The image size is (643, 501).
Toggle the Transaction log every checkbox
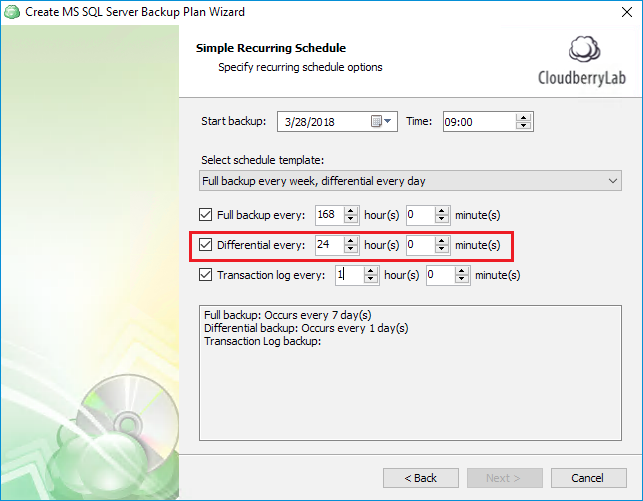205,275
